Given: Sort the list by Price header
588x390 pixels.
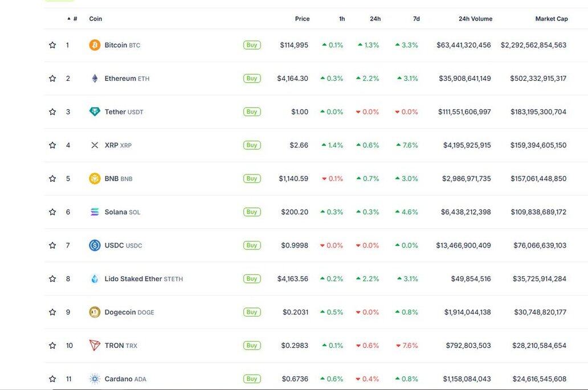Looking at the screenshot, I should tap(302, 19).
